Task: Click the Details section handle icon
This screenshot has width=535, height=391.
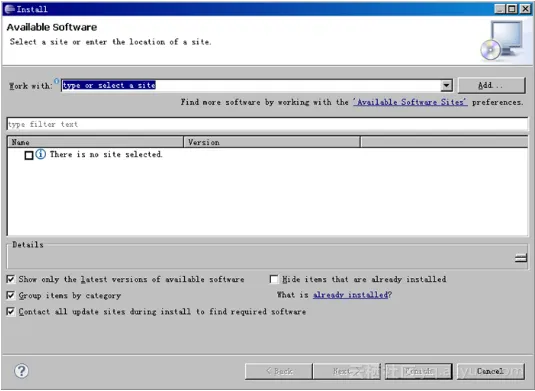Action: pyautogui.click(x=521, y=258)
